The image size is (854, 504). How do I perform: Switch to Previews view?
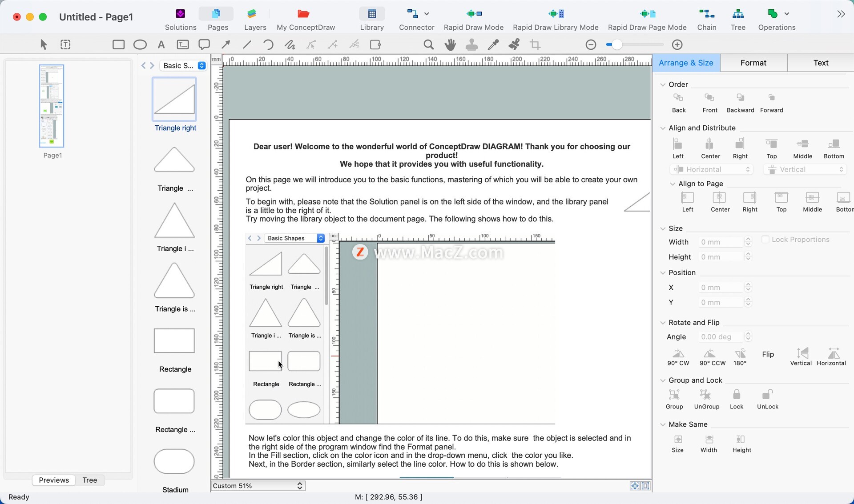tap(54, 480)
